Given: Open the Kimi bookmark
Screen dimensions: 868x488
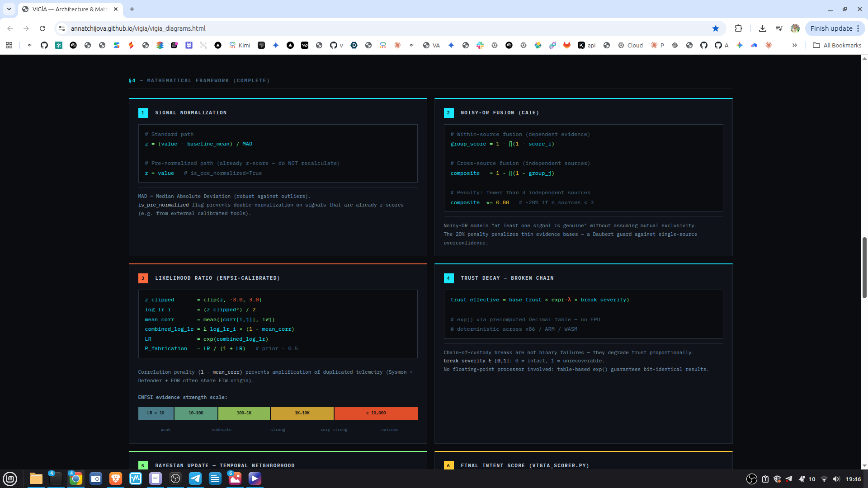Looking at the screenshot, I should coord(240,45).
